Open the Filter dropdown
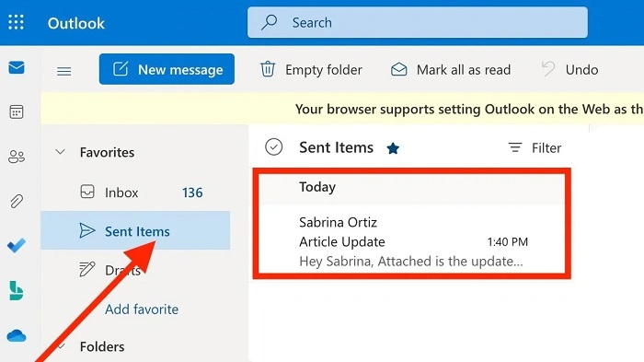644x362 pixels. (x=535, y=147)
